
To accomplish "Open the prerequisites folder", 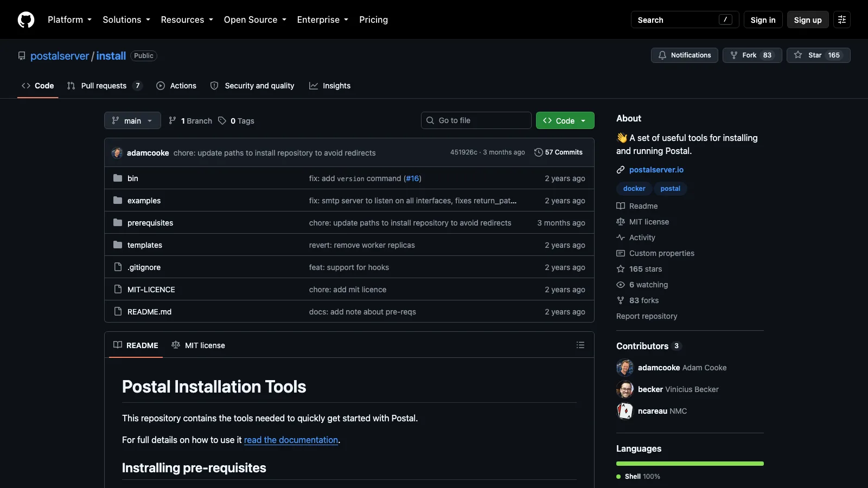I will tap(150, 223).
